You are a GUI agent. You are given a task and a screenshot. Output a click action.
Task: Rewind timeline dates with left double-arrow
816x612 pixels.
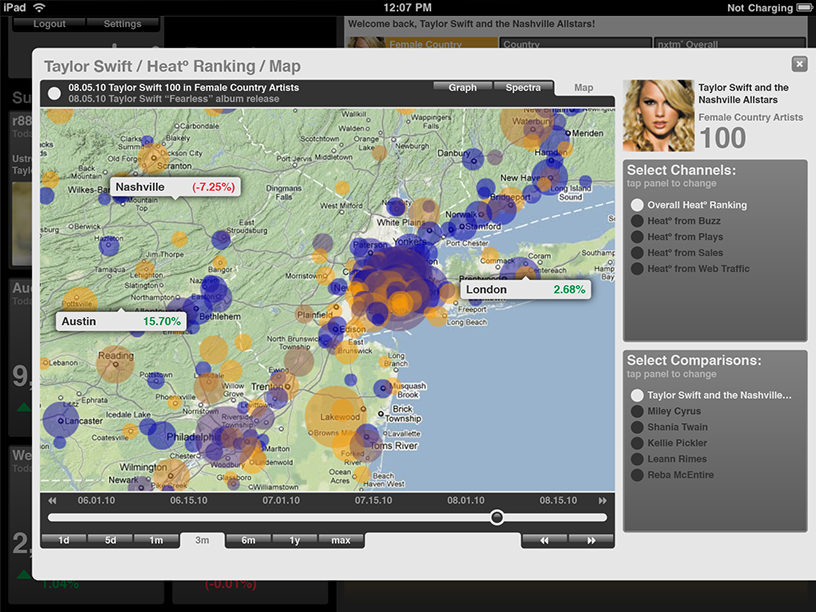(52, 501)
